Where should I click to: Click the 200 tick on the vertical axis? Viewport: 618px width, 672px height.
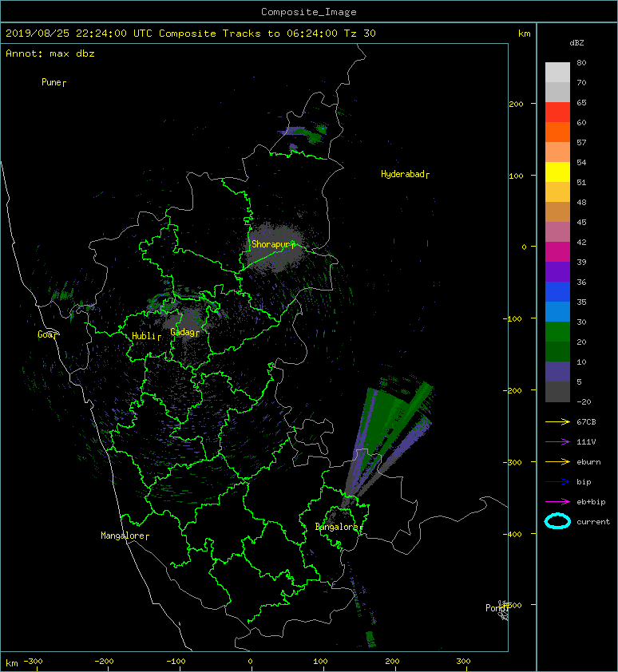pyautogui.click(x=516, y=104)
